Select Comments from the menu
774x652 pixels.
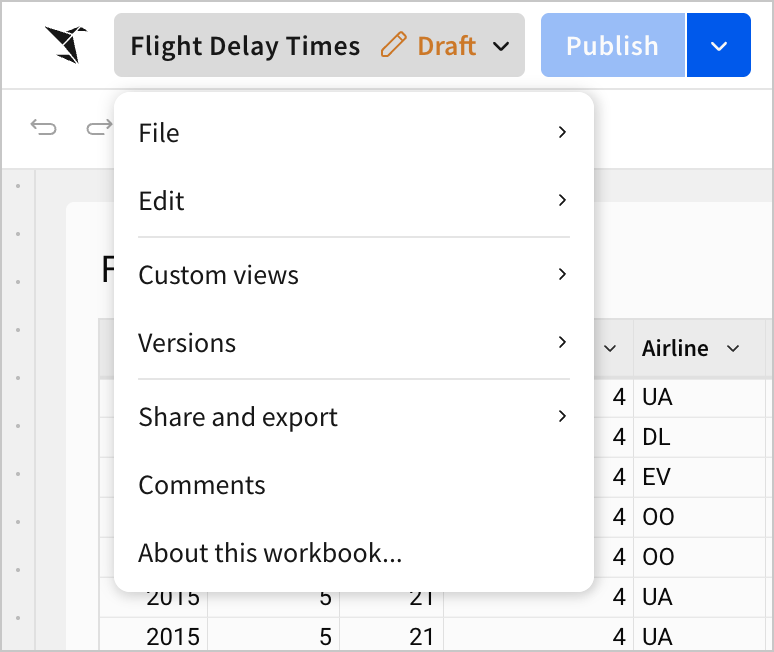click(x=202, y=485)
